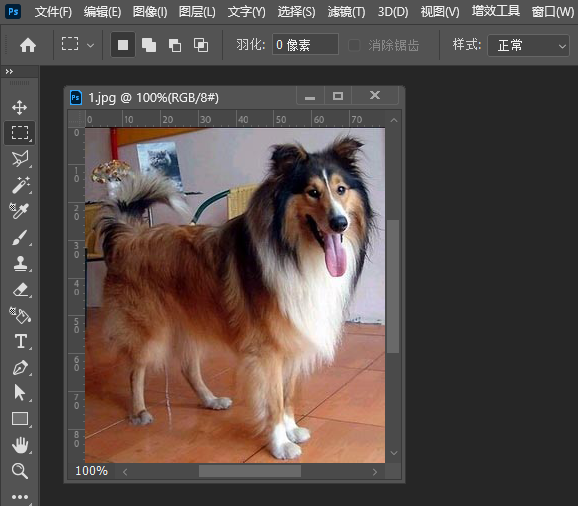
Task: Choose the Clone Stamp tool
Action: click(x=20, y=264)
